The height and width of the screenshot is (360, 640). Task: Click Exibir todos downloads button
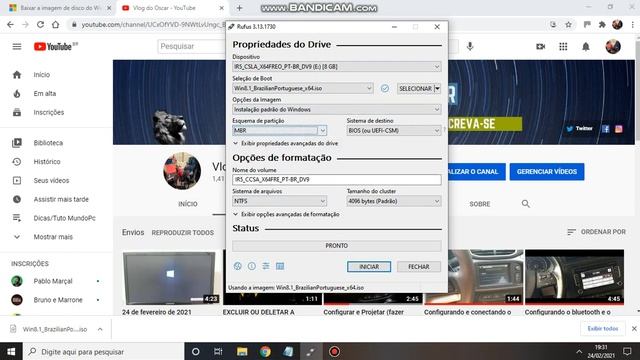(603, 329)
